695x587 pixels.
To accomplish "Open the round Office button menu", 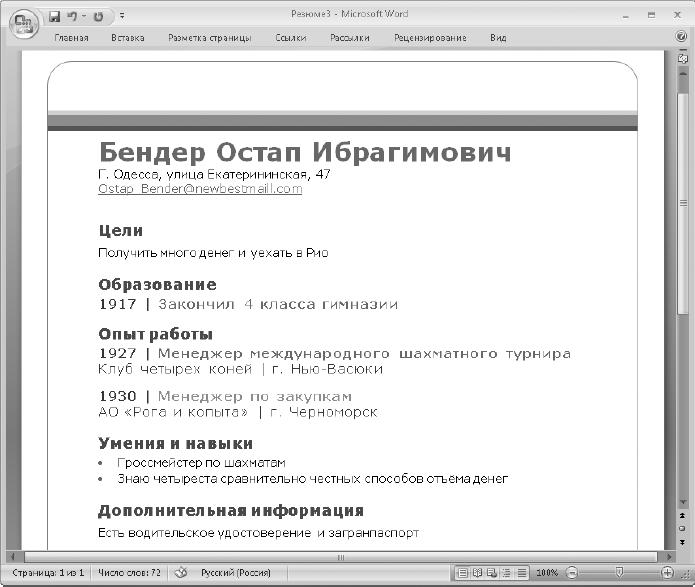I will coord(23,23).
